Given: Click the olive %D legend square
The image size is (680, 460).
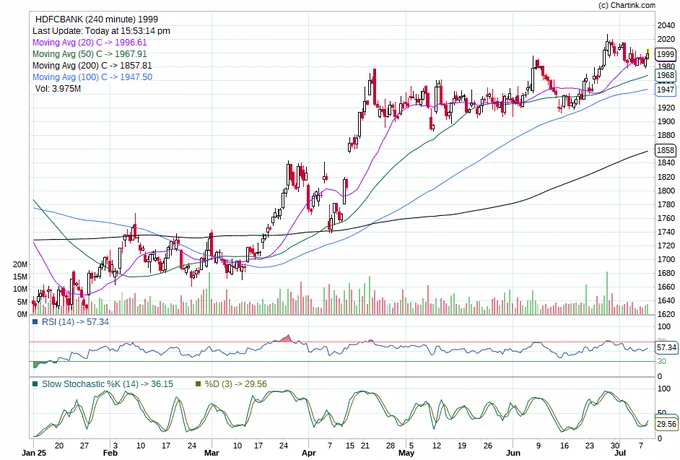Looking at the screenshot, I should 199,384.
